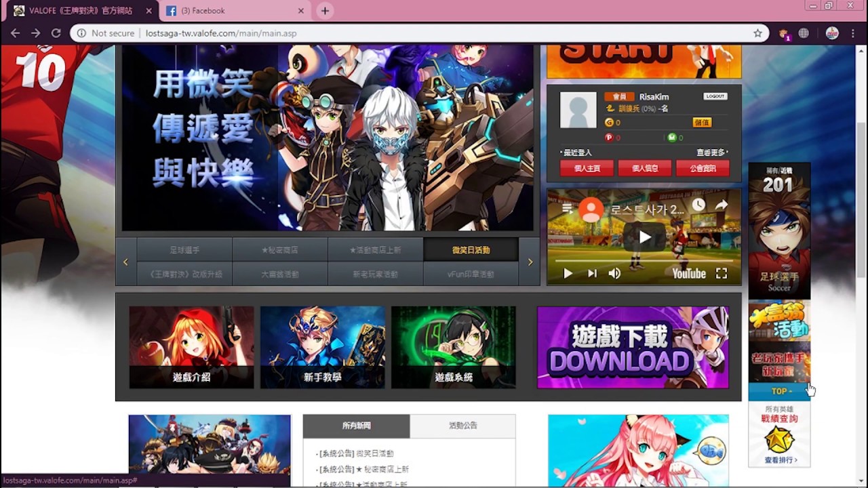
Task: Click the YouTube channel avatar icon
Action: 591,209
